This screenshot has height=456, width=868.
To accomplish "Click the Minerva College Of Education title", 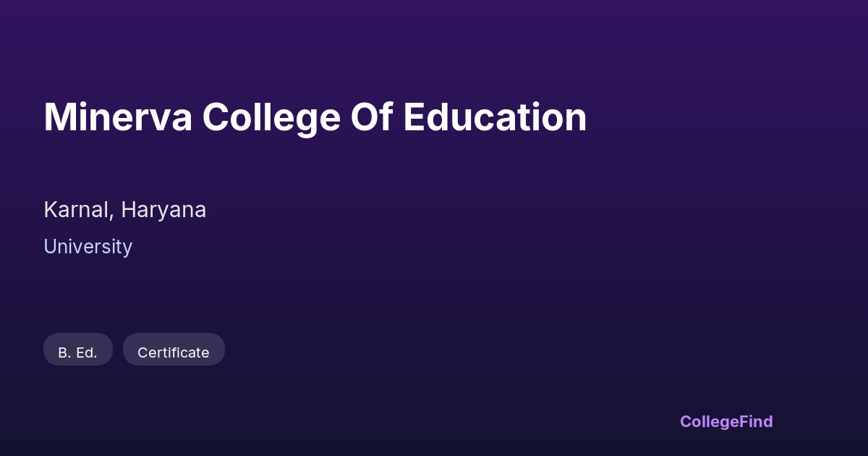I will click(315, 117).
